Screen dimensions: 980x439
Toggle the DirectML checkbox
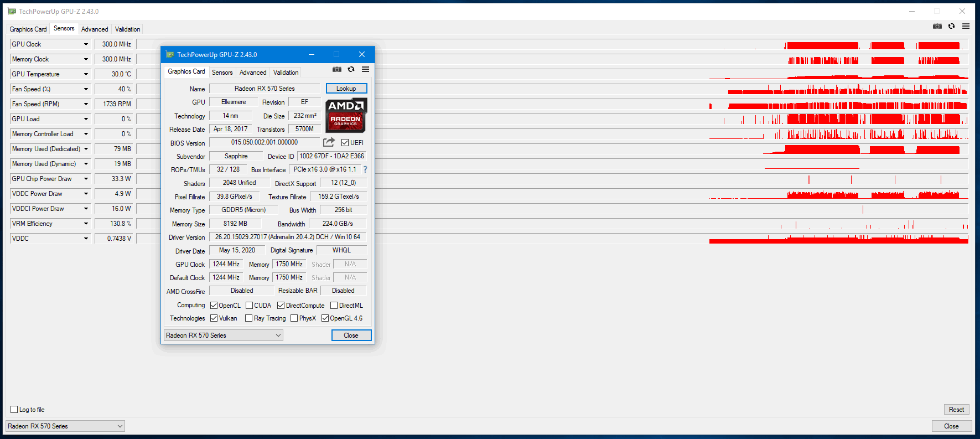[334, 306]
